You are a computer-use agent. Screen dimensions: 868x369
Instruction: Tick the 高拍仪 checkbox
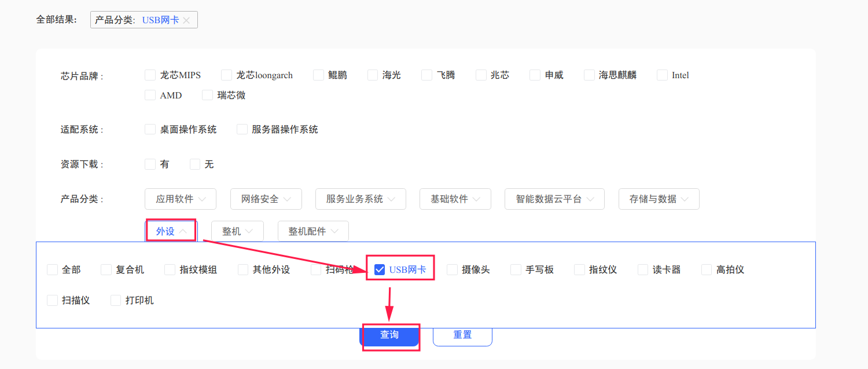(x=707, y=269)
